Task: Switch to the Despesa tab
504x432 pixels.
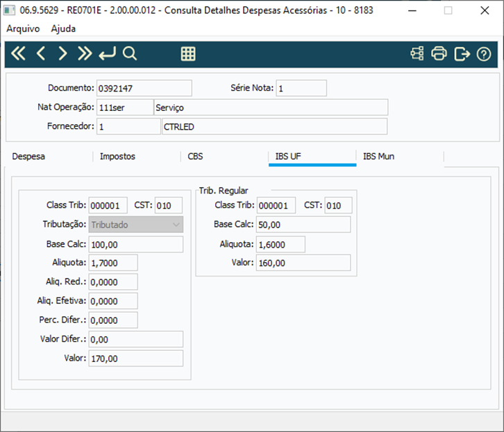Action: point(49,157)
